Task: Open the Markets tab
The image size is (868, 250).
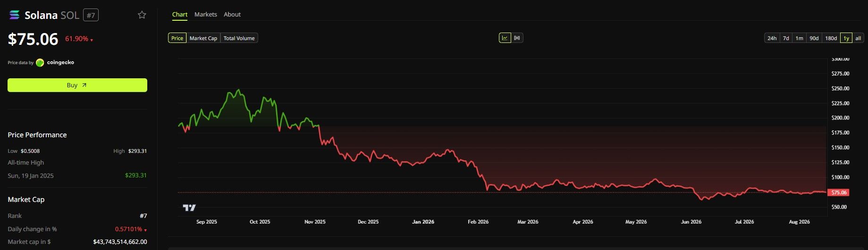Action: pyautogui.click(x=206, y=15)
